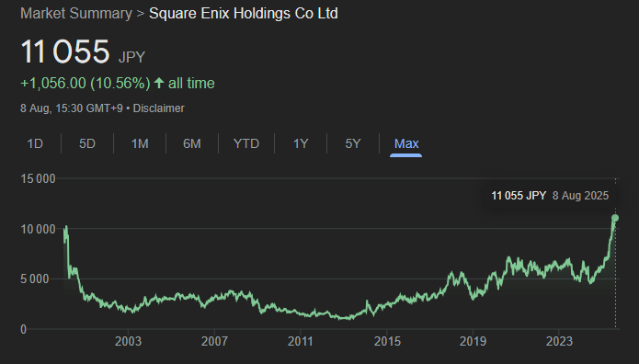Click the 8 Aug 2025 tooltip date
The image size is (639, 364).
[x=580, y=196]
